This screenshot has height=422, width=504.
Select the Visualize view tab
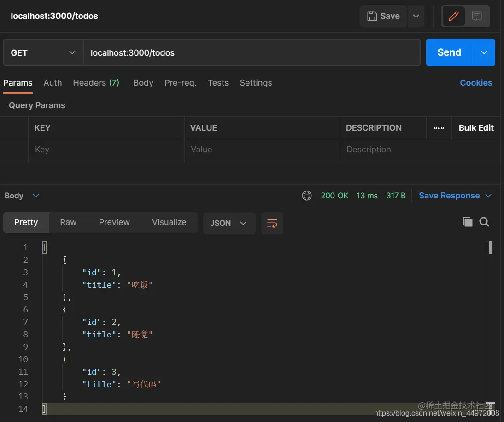click(x=169, y=222)
